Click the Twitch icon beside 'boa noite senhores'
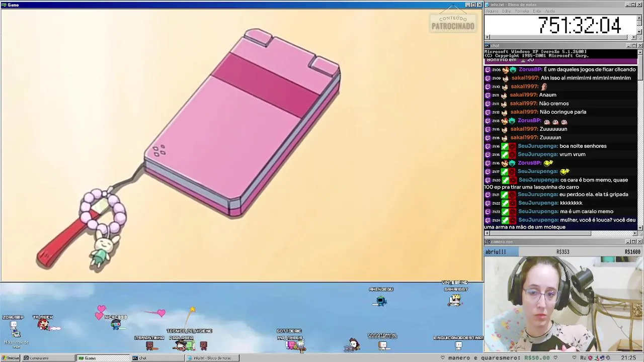The width and height of the screenshot is (644, 362). (488, 146)
